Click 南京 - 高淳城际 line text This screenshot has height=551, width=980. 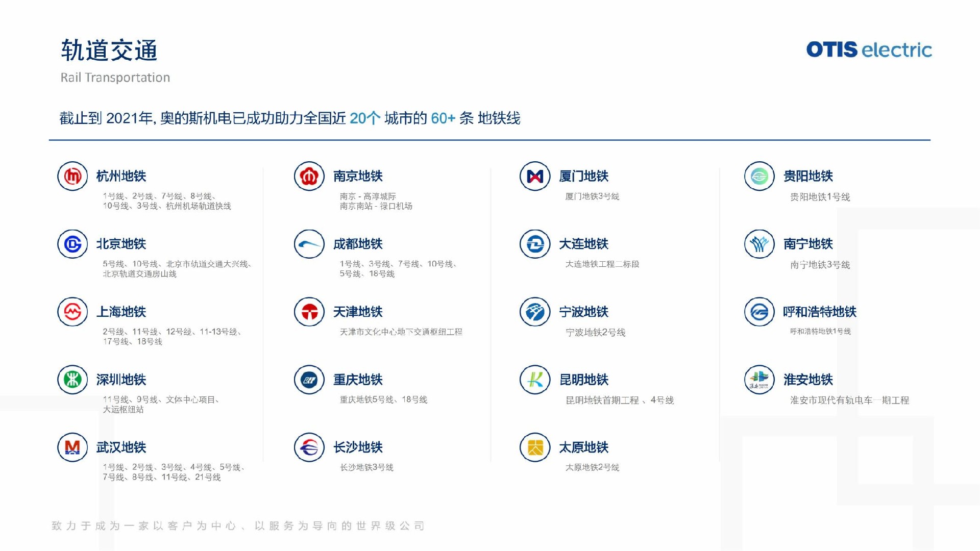368,196
